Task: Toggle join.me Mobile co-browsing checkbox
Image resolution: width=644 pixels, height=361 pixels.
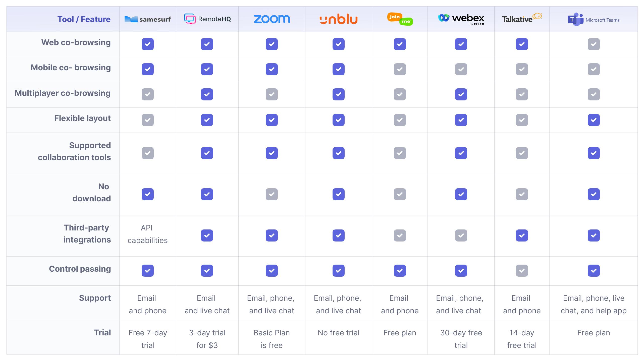Action: click(400, 69)
